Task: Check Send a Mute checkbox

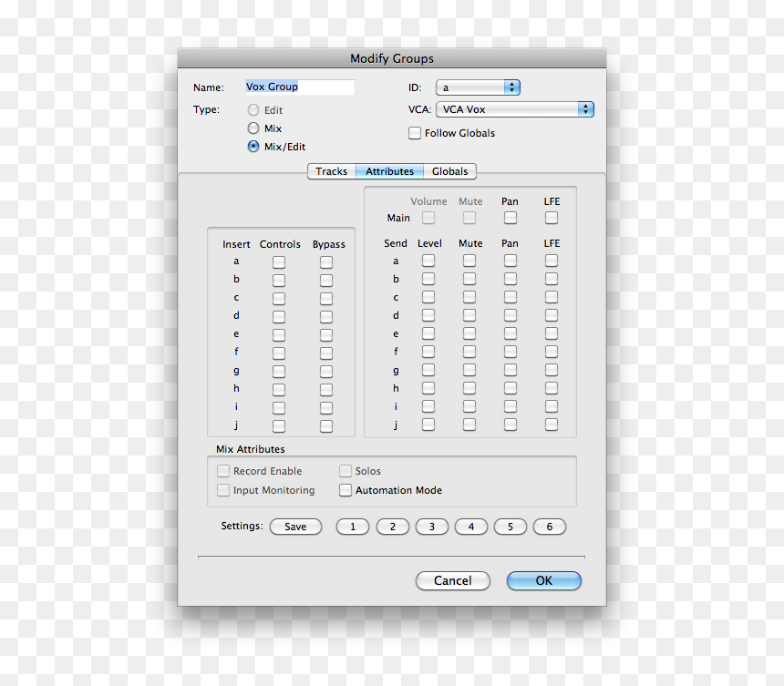Action: pos(469,261)
